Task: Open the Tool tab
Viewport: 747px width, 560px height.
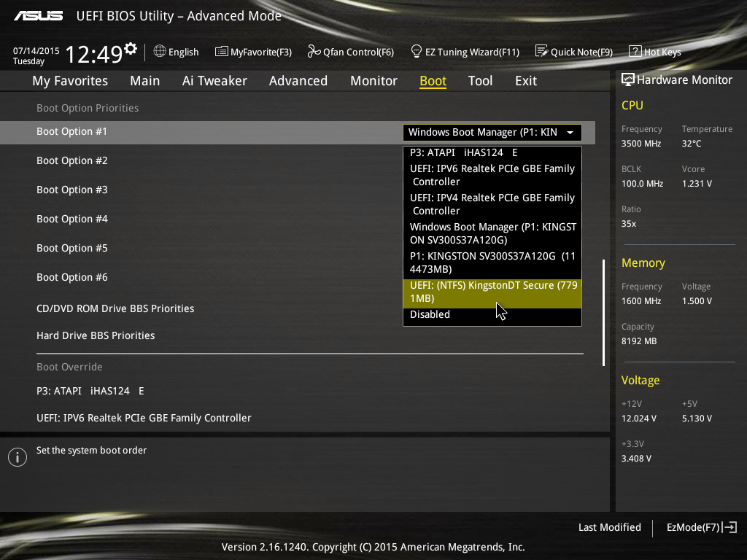Action: (x=480, y=81)
